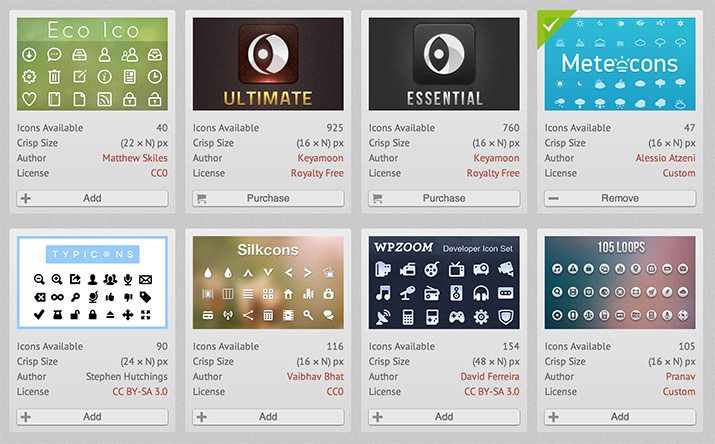Viewport: 715px width, 444px height.
Task: Click the green checkmark on Meteocons card
Action: [550, 25]
